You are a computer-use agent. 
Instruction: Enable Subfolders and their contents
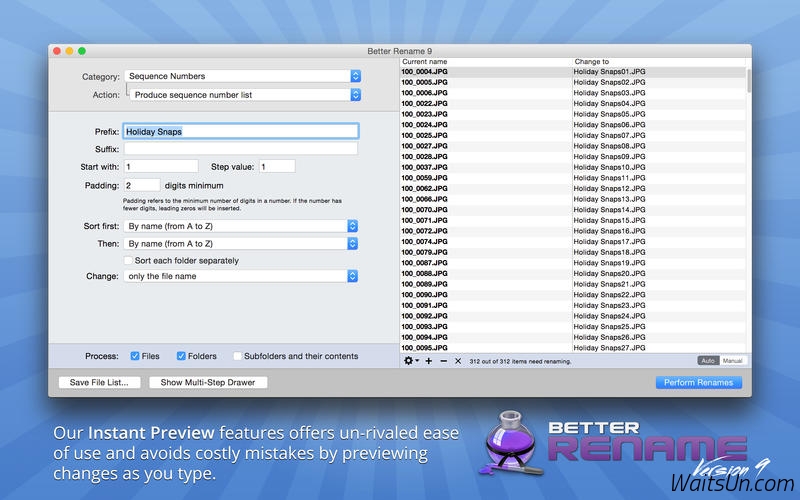[237, 356]
